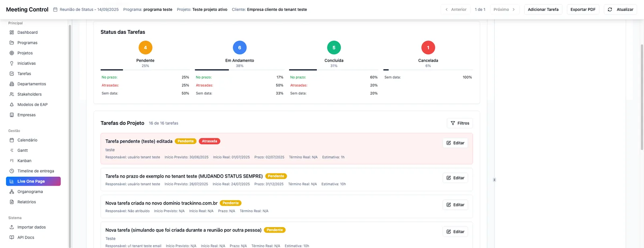This screenshot has height=248, width=644.
Task: Click the Organograma hierarchy icon
Action: (x=12, y=192)
